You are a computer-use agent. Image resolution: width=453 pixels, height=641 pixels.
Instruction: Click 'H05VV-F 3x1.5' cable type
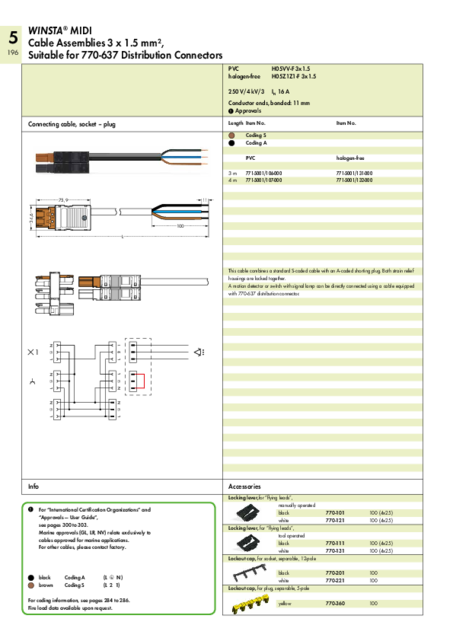pos(291,69)
